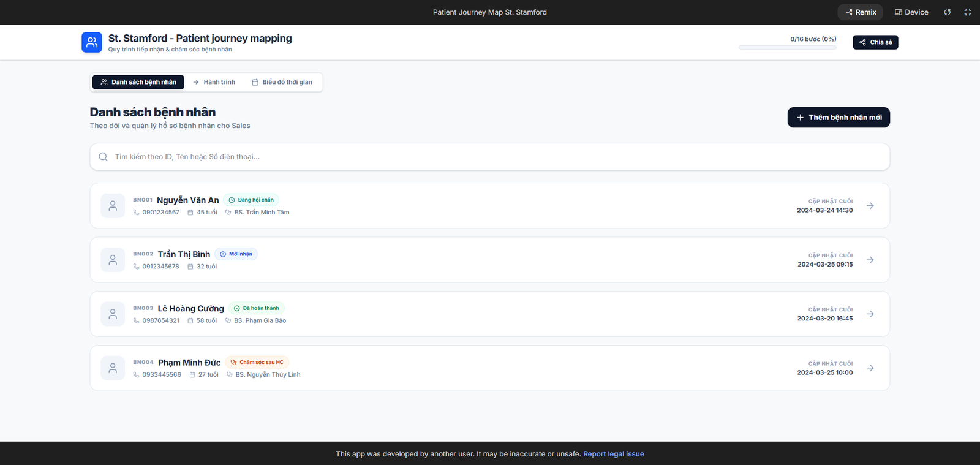Open details arrow for patient BN004

870,368
